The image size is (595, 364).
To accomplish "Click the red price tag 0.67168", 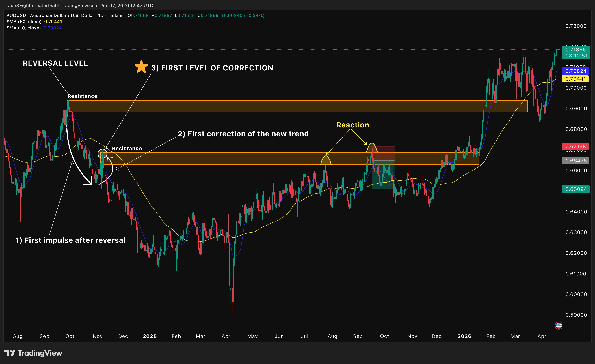I will point(576,146).
